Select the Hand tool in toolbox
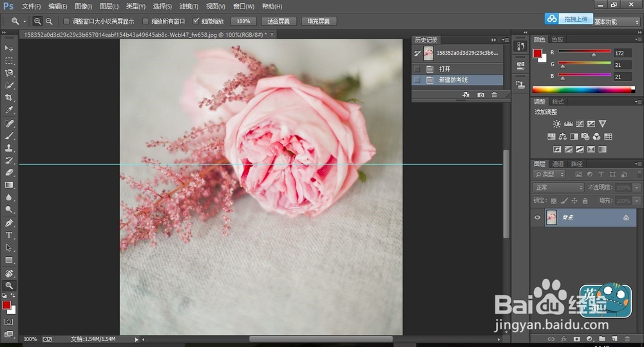The height and width of the screenshot is (347, 644). pos(8,273)
